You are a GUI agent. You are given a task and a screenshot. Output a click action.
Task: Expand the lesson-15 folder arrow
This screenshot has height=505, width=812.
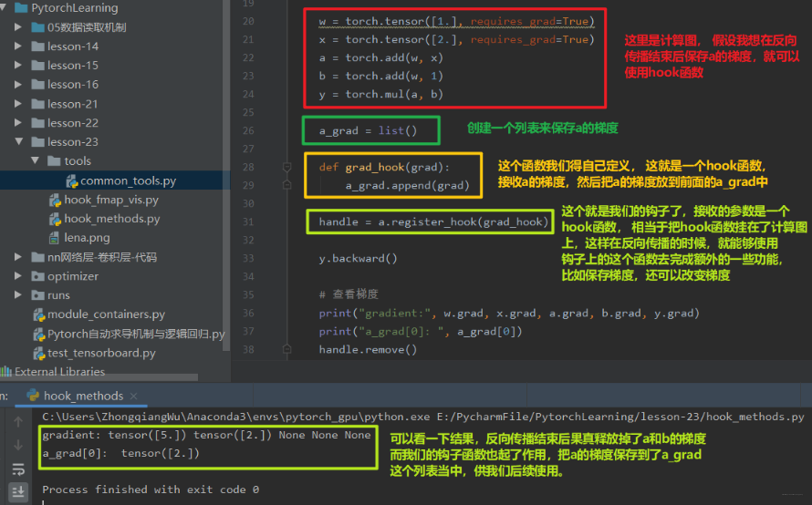point(18,66)
